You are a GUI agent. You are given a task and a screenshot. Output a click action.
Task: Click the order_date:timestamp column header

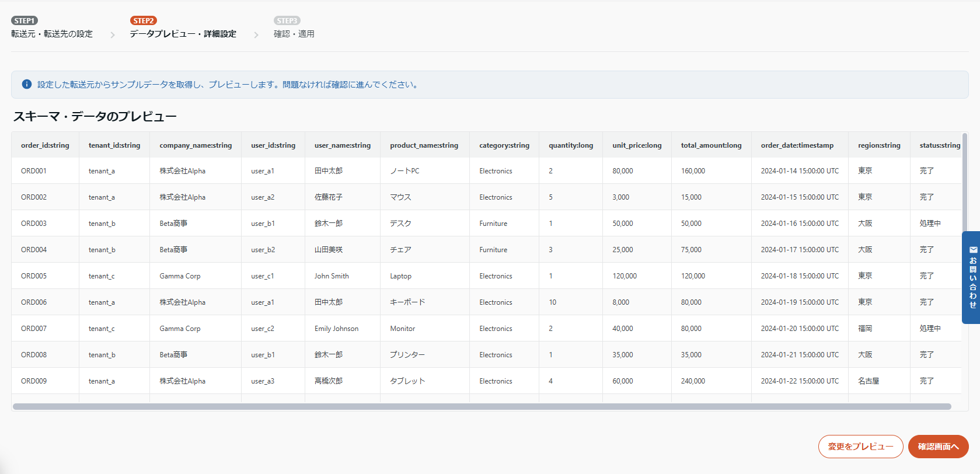(x=797, y=145)
